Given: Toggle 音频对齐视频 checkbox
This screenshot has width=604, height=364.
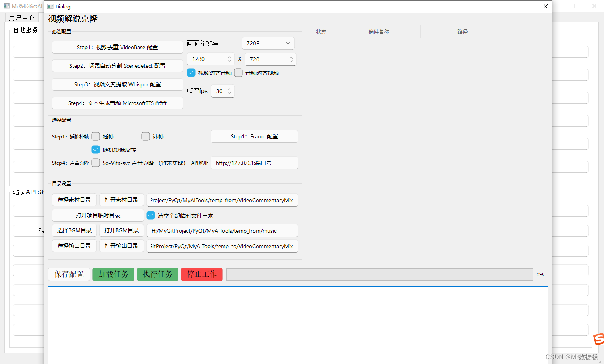Looking at the screenshot, I should click(x=238, y=73).
